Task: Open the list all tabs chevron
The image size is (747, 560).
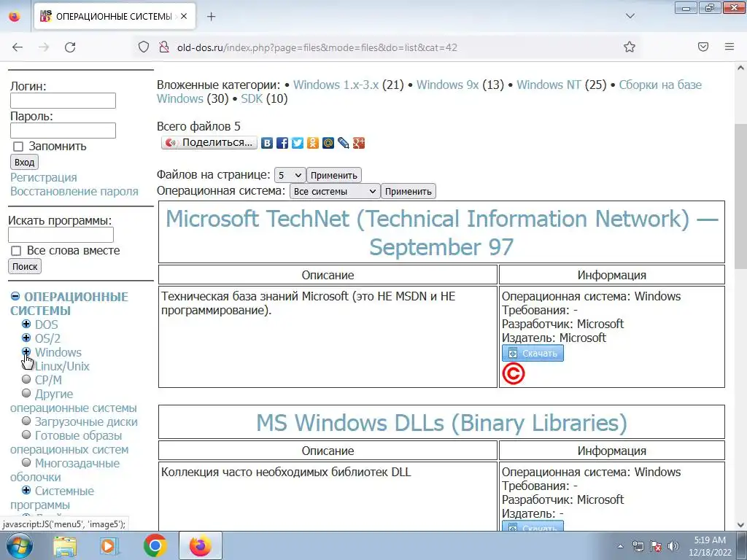Action: click(630, 16)
